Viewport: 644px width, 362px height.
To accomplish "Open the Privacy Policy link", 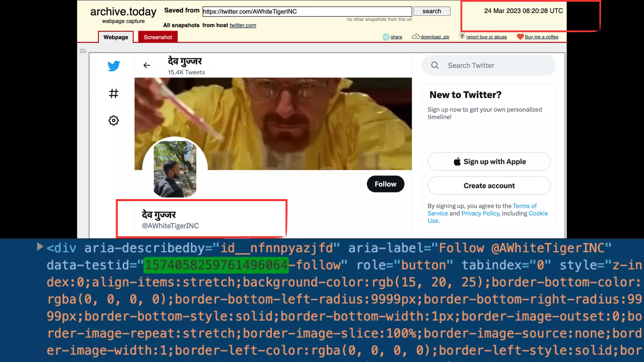I will [x=480, y=213].
